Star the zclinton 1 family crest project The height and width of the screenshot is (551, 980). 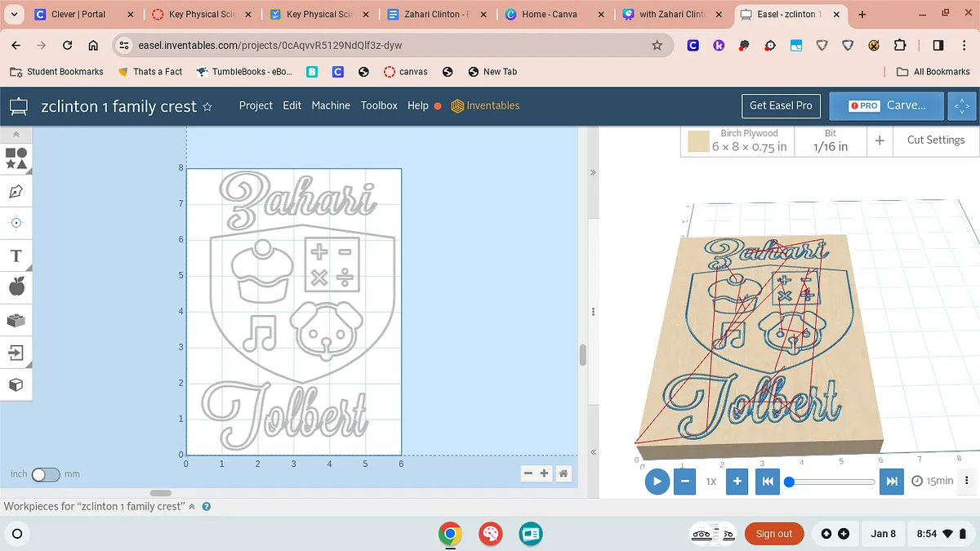[207, 106]
